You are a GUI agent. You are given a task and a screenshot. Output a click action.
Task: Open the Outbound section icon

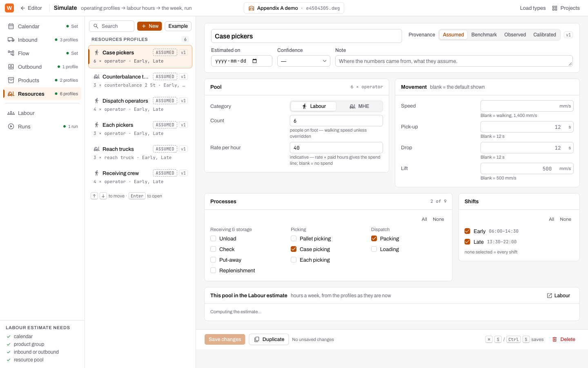[x=11, y=67]
